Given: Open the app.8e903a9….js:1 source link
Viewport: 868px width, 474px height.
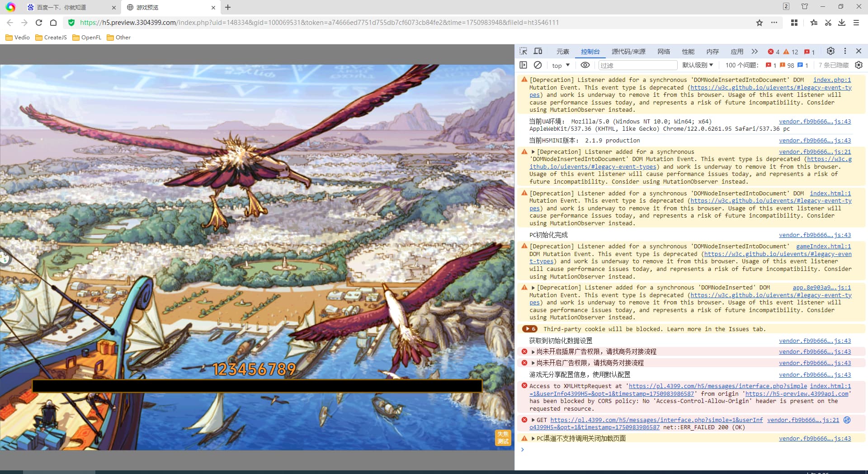Looking at the screenshot, I should coord(821,288).
